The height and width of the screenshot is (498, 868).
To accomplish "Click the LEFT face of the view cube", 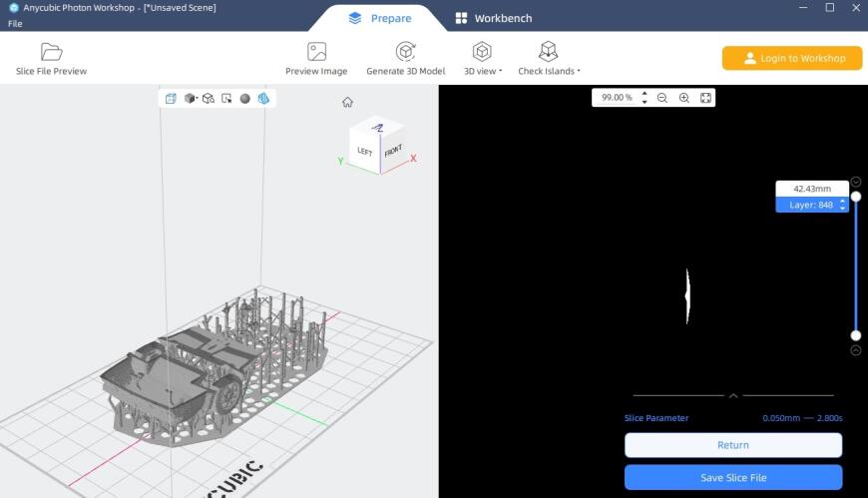I will tap(365, 151).
